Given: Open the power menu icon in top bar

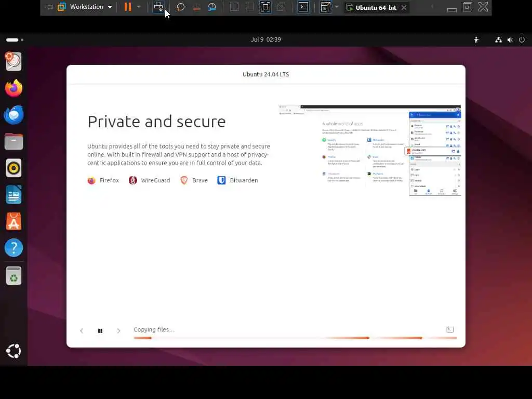Looking at the screenshot, I should point(522,39).
